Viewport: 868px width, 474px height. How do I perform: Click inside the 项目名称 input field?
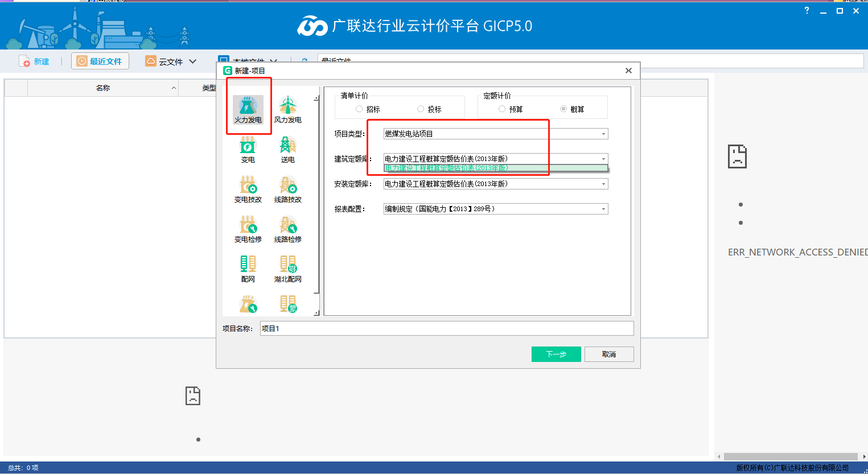[398, 328]
